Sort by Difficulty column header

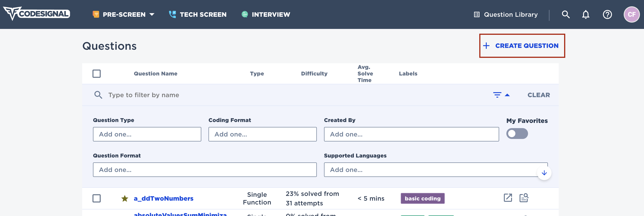tap(314, 74)
